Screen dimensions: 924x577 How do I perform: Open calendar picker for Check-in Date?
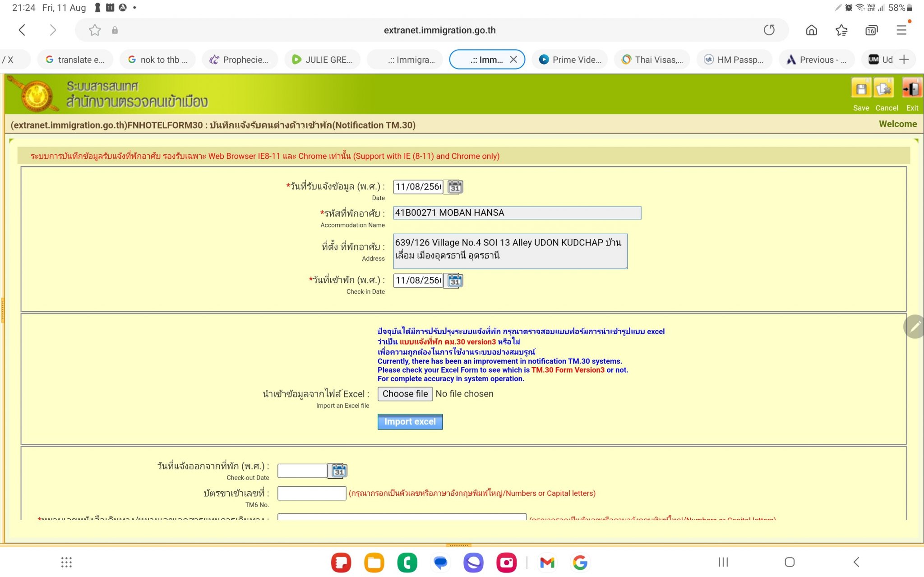[455, 281]
